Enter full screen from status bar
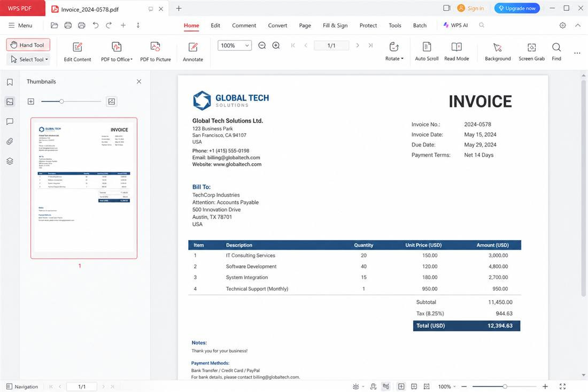The height and width of the screenshot is (392, 588). (x=562, y=386)
